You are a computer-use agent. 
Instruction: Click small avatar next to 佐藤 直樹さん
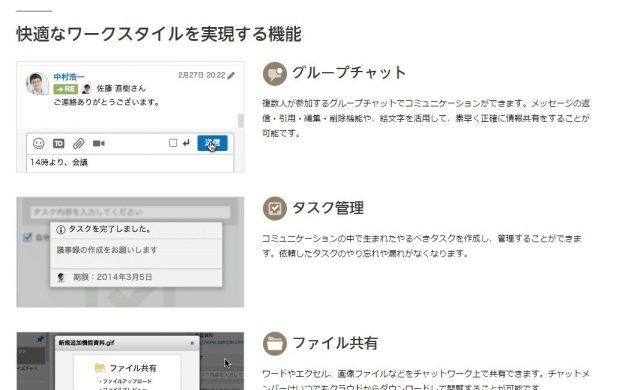tap(86, 89)
